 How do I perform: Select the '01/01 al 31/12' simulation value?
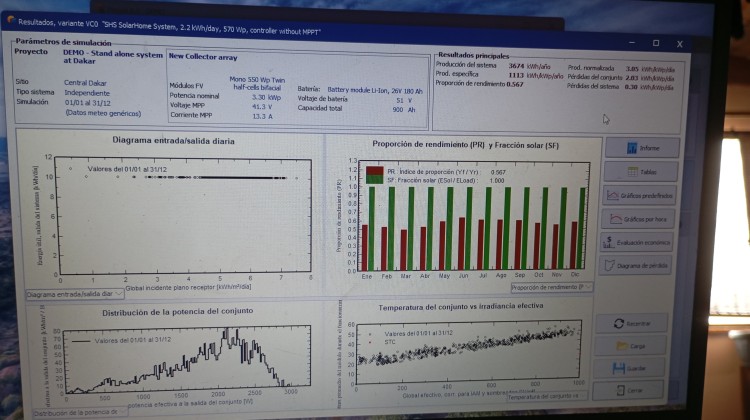pyautogui.click(x=88, y=103)
